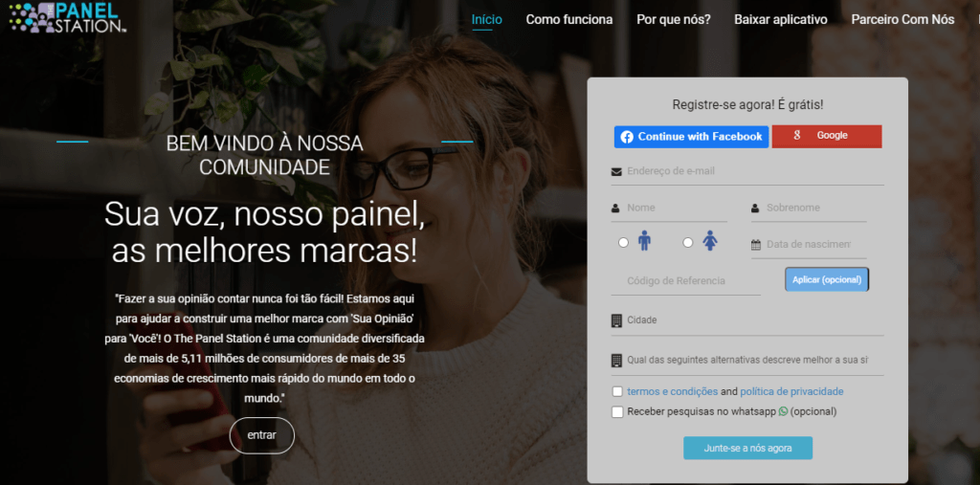Check the termos e condições checkbox
The height and width of the screenshot is (485, 980).
point(617,392)
